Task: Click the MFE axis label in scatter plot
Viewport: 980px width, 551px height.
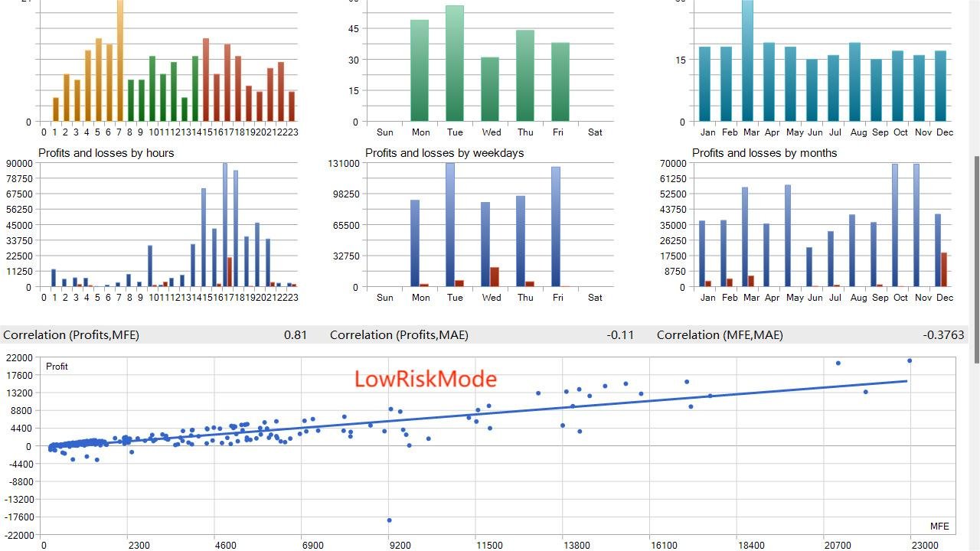Action: click(x=939, y=527)
